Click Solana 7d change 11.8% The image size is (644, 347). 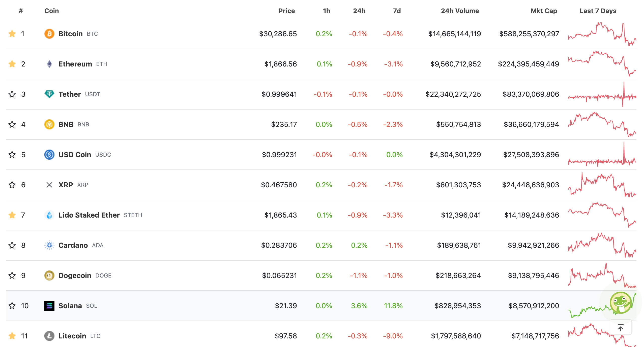tap(393, 306)
